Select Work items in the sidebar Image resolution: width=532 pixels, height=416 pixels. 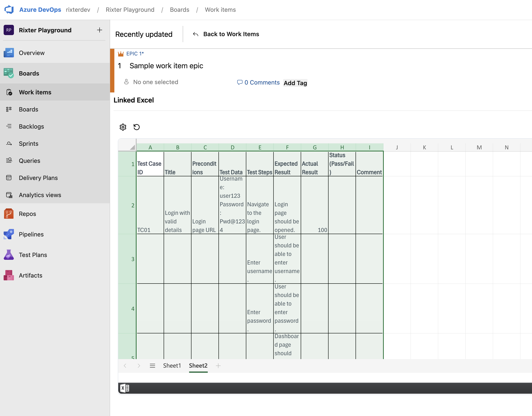(x=35, y=92)
